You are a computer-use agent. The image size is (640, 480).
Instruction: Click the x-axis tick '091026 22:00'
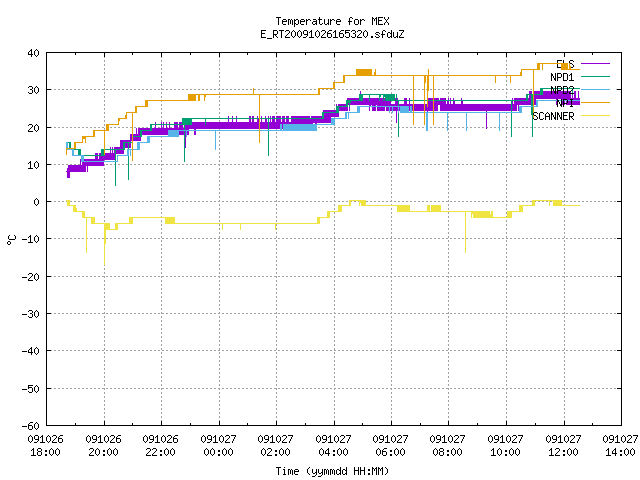(x=161, y=446)
